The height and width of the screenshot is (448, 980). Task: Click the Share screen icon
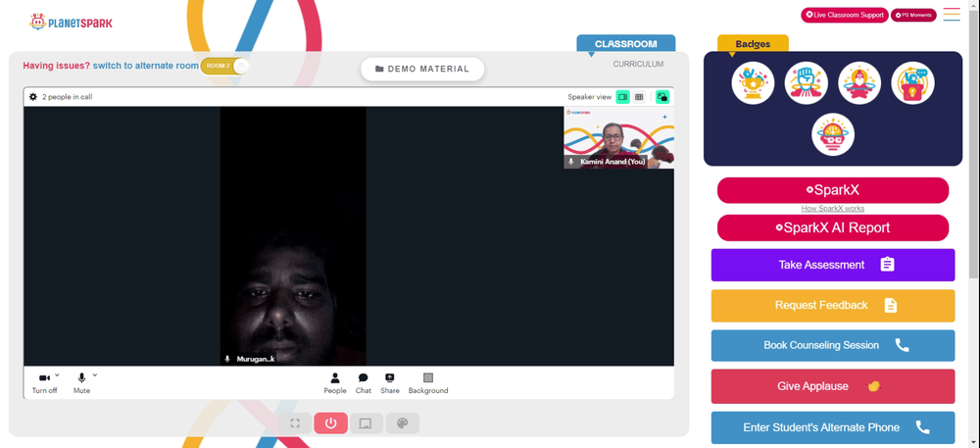coord(390,382)
